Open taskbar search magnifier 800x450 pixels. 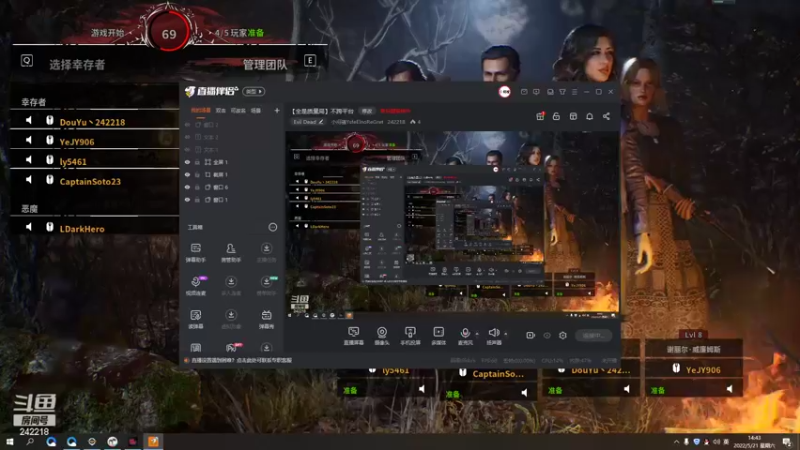click(x=30, y=442)
